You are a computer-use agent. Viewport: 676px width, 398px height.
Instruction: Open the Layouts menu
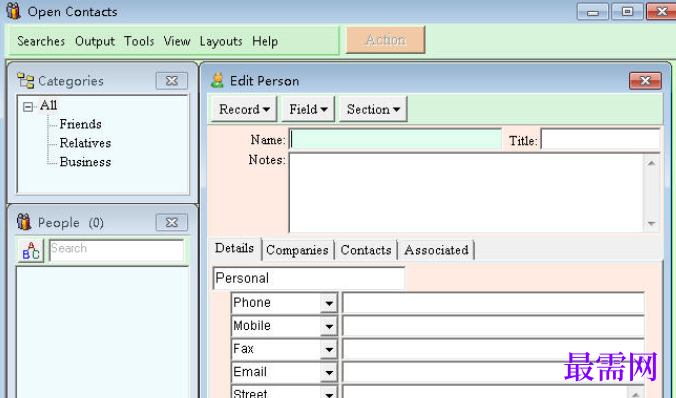click(221, 41)
